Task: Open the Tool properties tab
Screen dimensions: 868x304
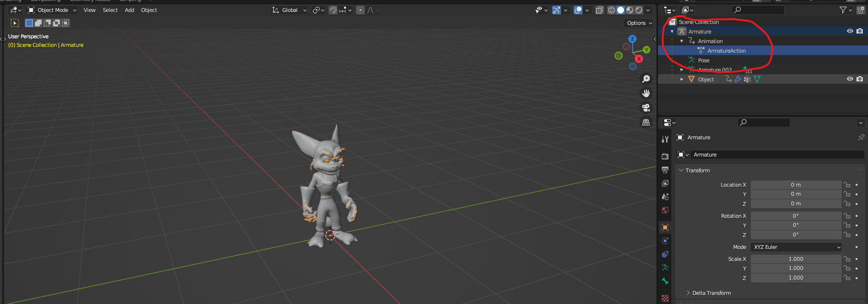Action: point(665,139)
